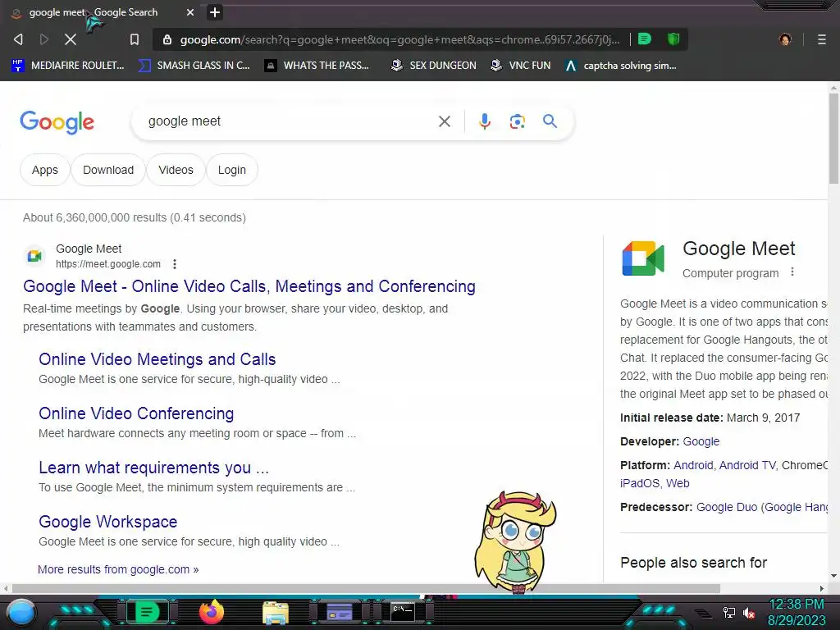Search by image with Google Lens icon
The image size is (840, 630).
517,121
